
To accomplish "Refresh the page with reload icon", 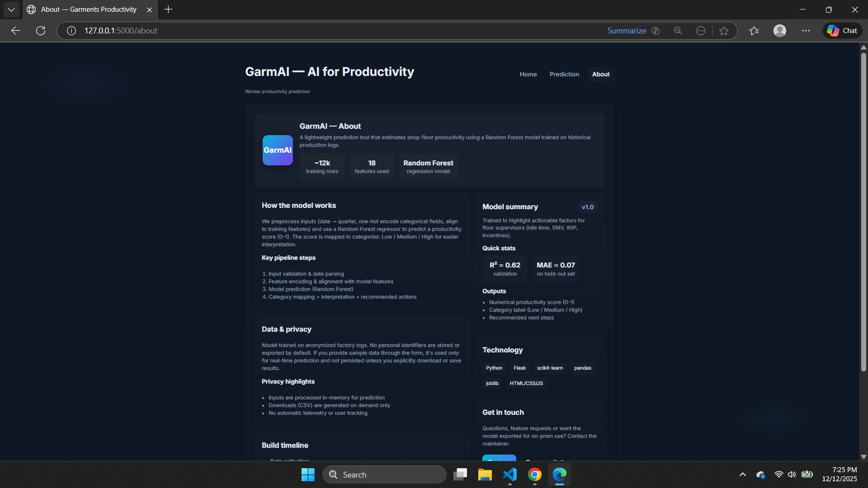I will 41,31.
